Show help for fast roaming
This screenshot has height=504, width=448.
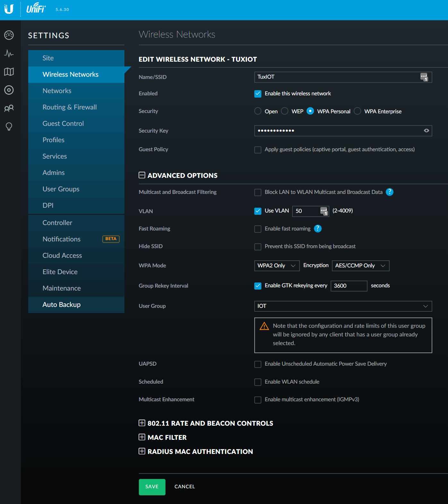(318, 229)
